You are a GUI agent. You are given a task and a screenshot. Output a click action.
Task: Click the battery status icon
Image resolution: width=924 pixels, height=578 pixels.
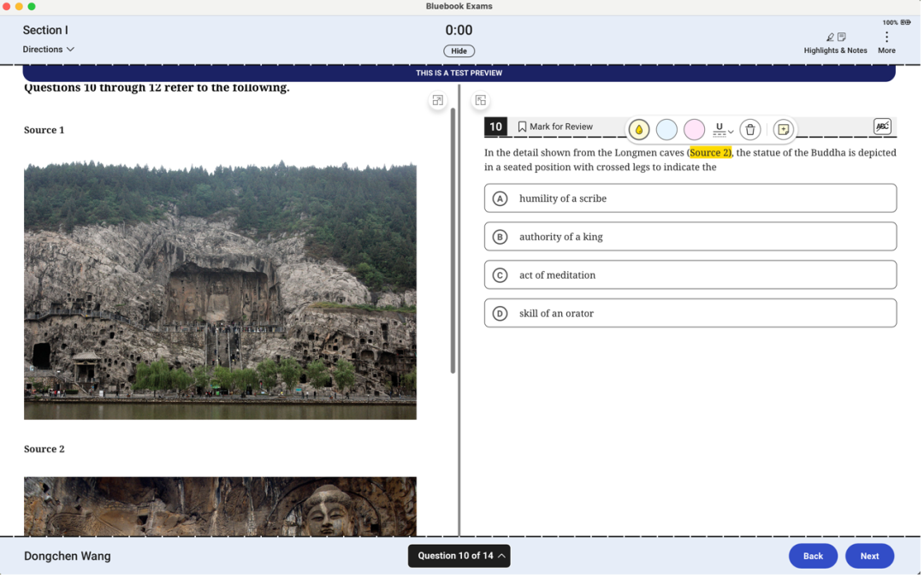tap(905, 22)
